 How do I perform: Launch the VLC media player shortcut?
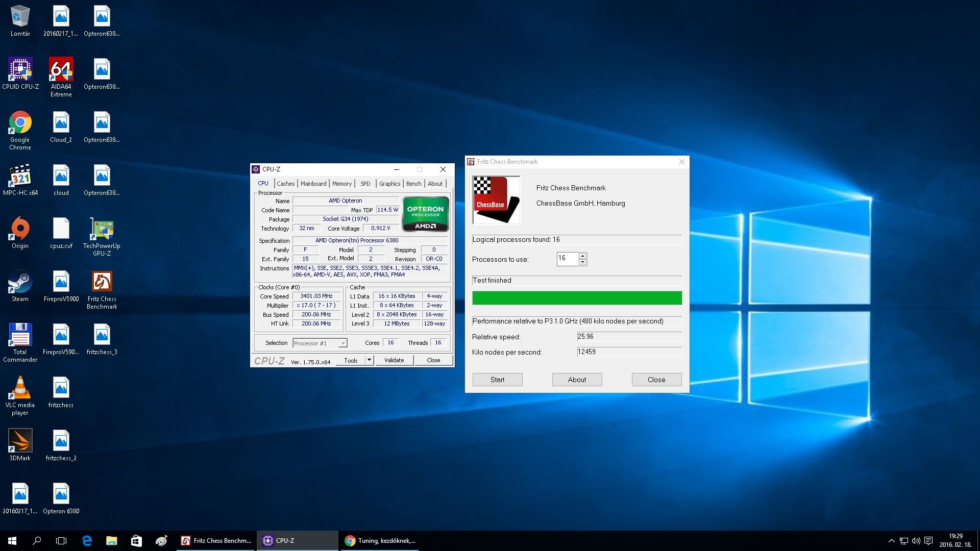[x=20, y=395]
